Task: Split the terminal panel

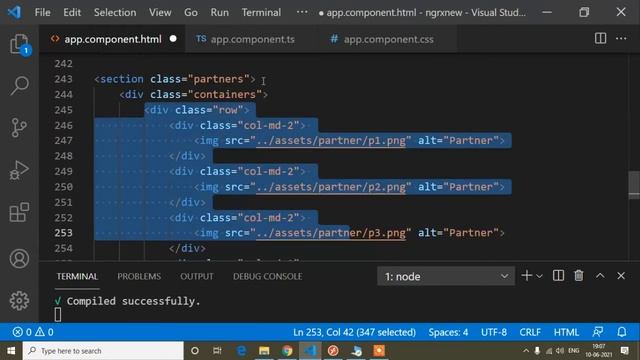Action: (x=558, y=276)
